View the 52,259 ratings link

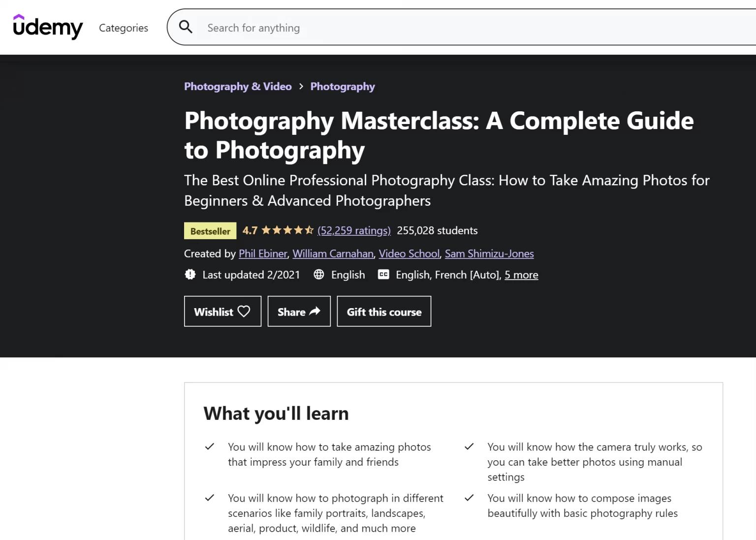354,230
